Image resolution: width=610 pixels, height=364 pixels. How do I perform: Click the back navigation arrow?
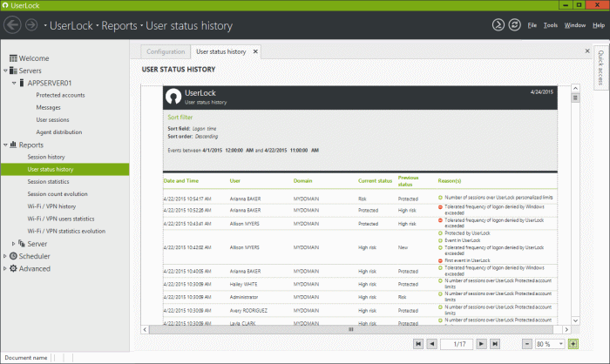point(12,25)
